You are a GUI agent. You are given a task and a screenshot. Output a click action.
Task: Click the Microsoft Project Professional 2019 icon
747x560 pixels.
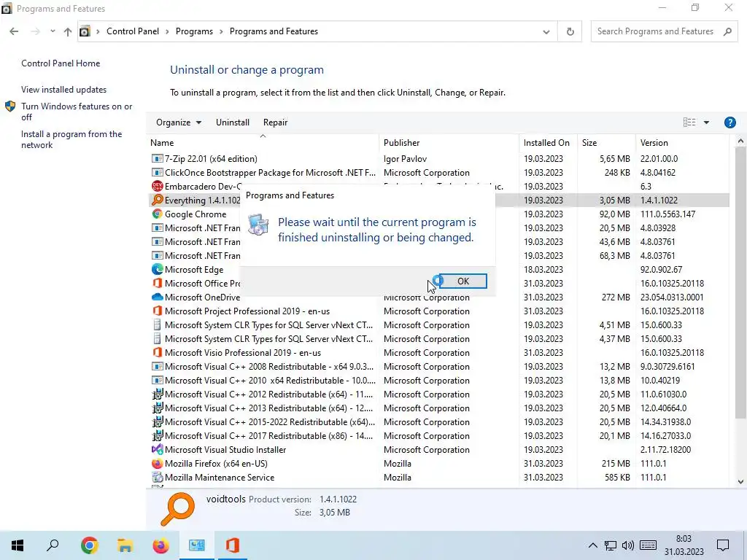(x=157, y=311)
